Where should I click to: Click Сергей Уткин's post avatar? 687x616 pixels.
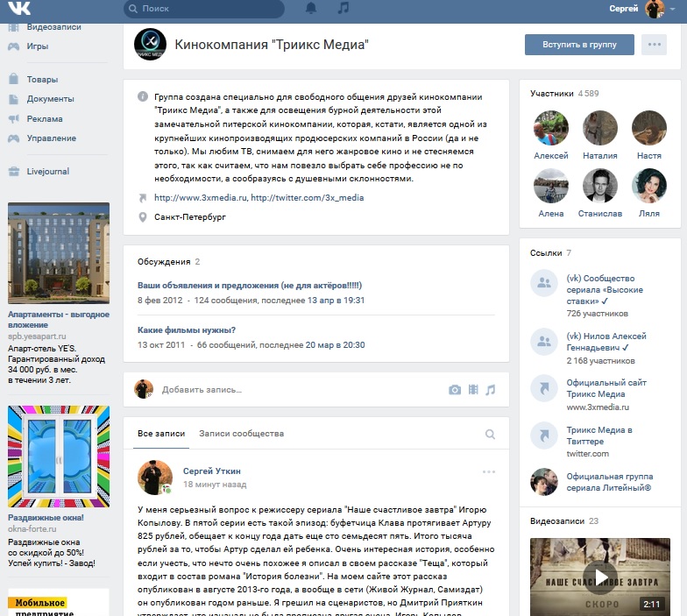click(x=155, y=478)
